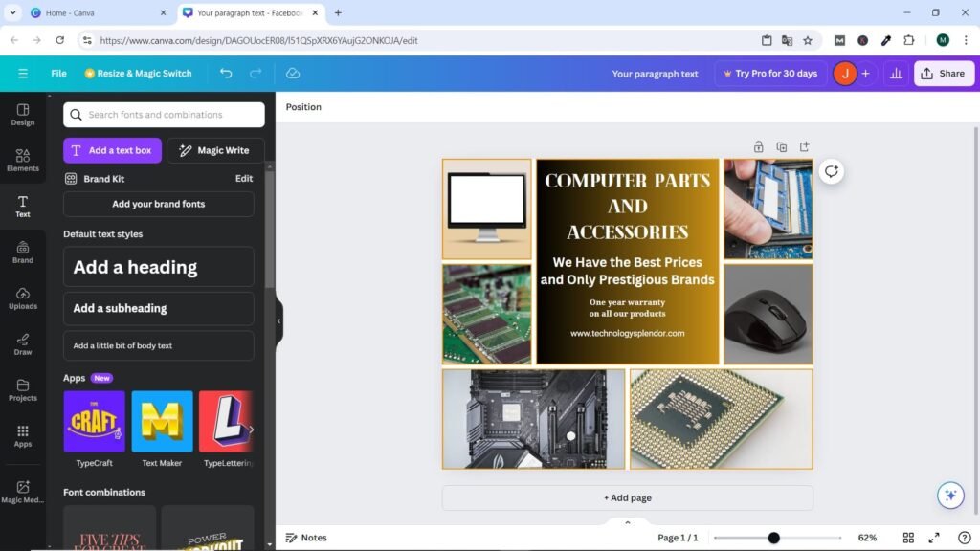The width and height of the screenshot is (980, 551).
Task: Toggle the main hamburger menu
Action: tap(23, 74)
